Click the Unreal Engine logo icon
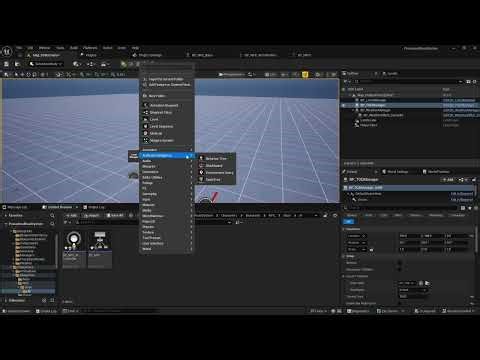The image size is (480, 360). (x=7, y=51)
